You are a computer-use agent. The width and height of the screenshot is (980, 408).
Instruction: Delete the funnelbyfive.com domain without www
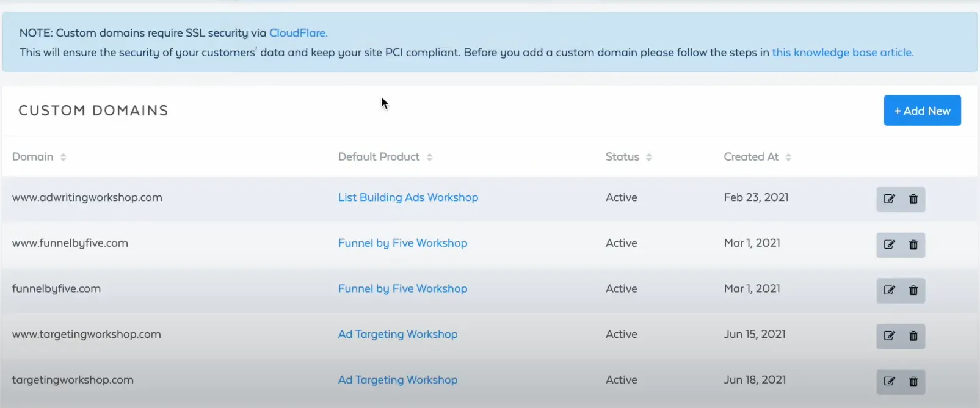click(x=913, y=290)
